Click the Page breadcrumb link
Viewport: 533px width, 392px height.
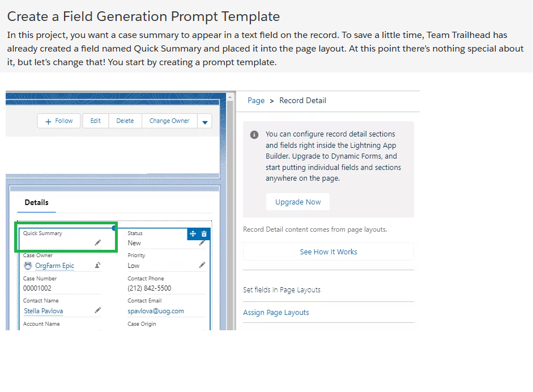coord(256,101)
